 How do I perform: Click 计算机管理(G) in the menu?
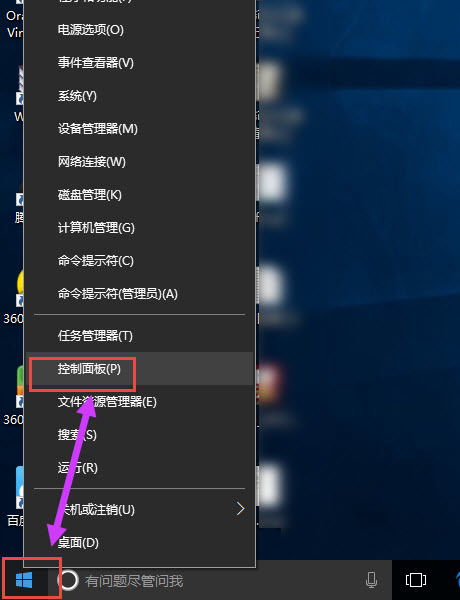pyautogui.click(x=139, y=228)
